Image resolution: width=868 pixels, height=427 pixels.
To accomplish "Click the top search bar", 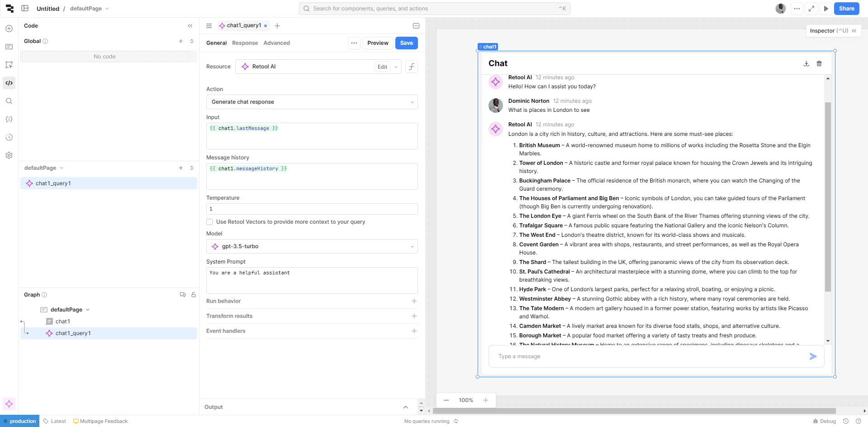I will click(434, 9).
